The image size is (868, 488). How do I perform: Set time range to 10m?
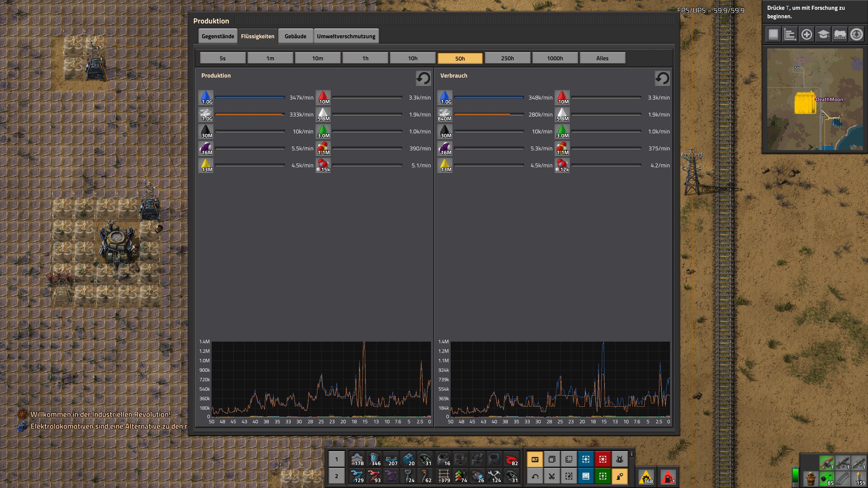coord(318,58)
